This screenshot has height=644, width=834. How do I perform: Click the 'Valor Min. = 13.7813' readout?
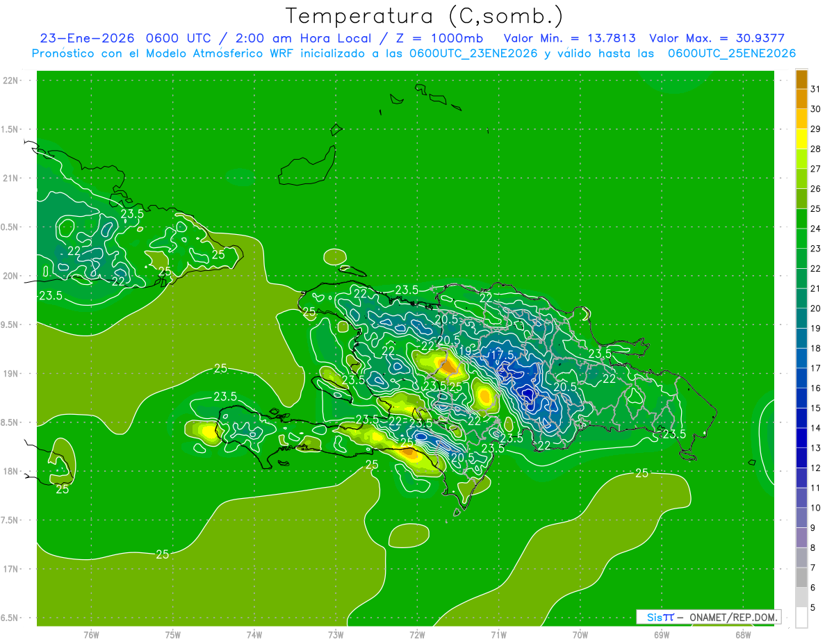(569, 38)
